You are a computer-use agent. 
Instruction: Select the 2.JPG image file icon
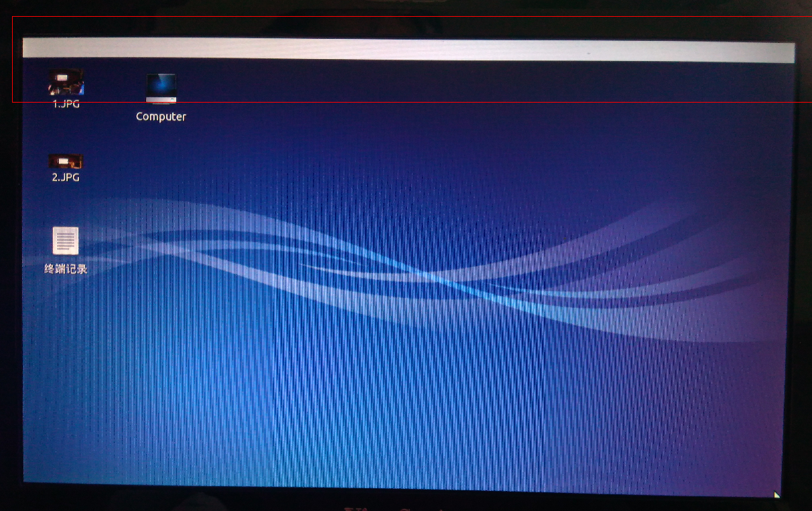tap(66, 162)
